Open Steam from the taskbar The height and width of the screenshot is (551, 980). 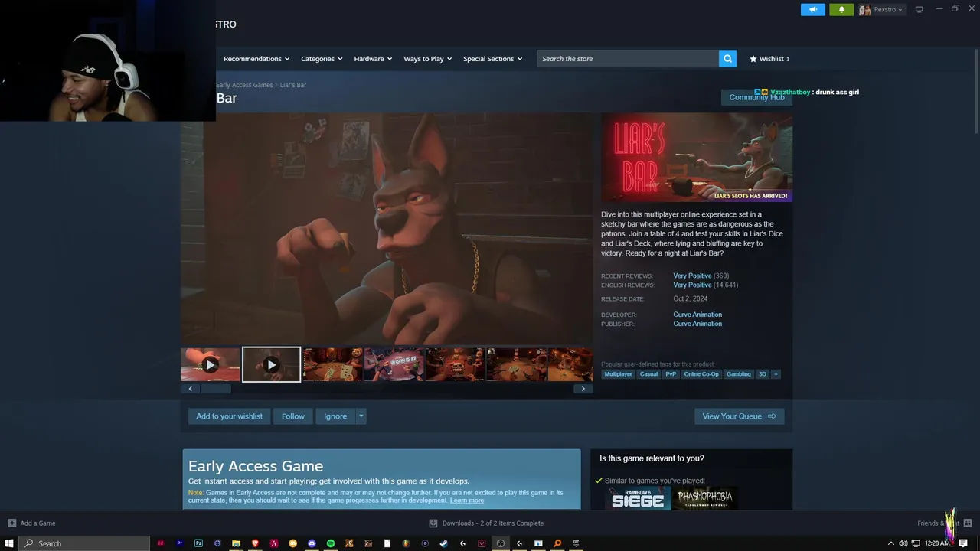tap(444, 543)
